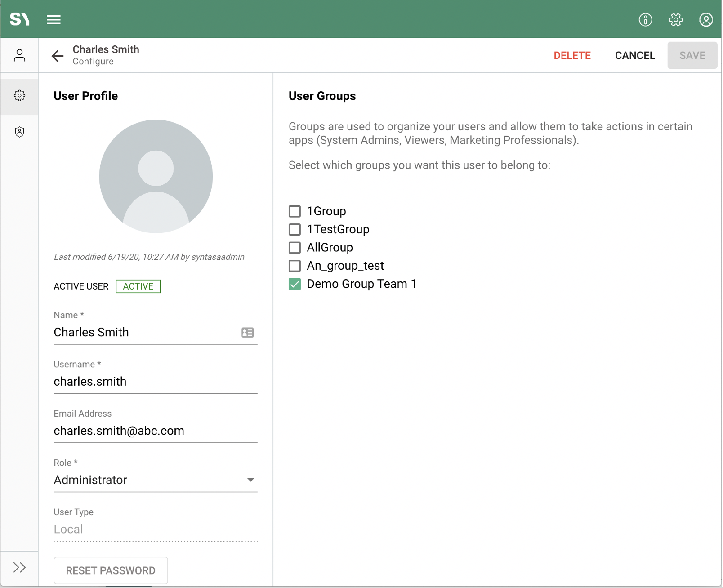This screenshot has width=723, height=588.
Task: Click the RESET PASSWORD button
Action: 111,570
